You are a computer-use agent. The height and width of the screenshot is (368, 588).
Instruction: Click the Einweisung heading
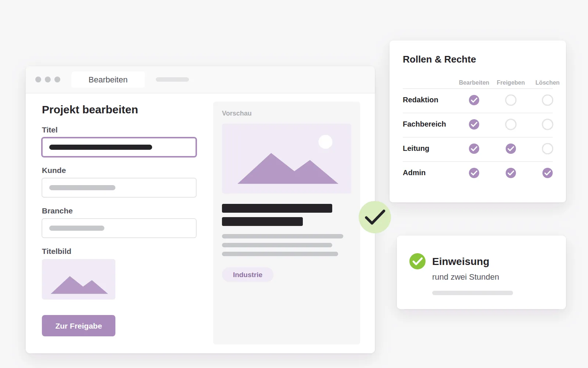tap(461, 262)
